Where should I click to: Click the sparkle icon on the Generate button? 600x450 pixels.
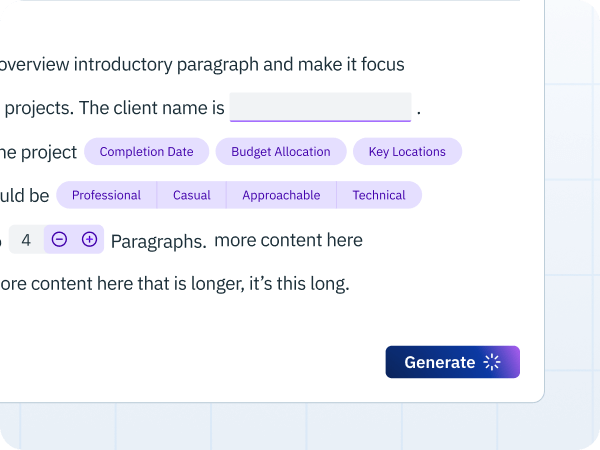click(x=492, y=362)
